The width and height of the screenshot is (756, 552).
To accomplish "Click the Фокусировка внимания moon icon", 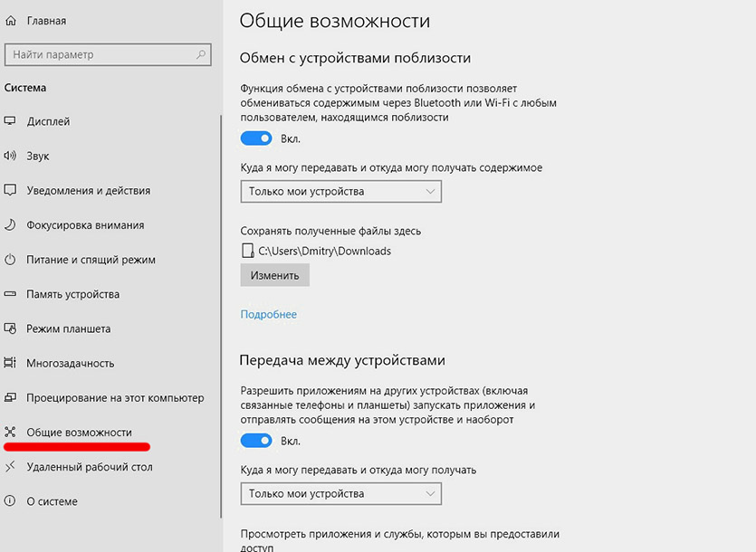I will point(11,225).
